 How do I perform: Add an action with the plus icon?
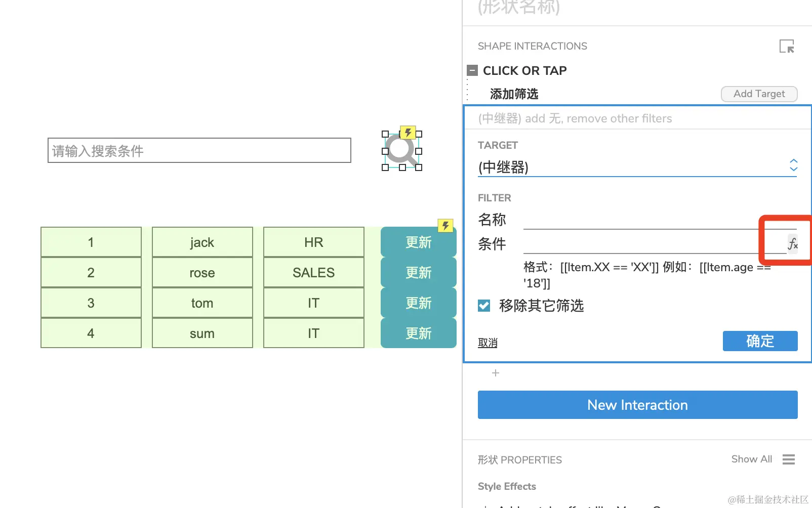click(496, 373)
